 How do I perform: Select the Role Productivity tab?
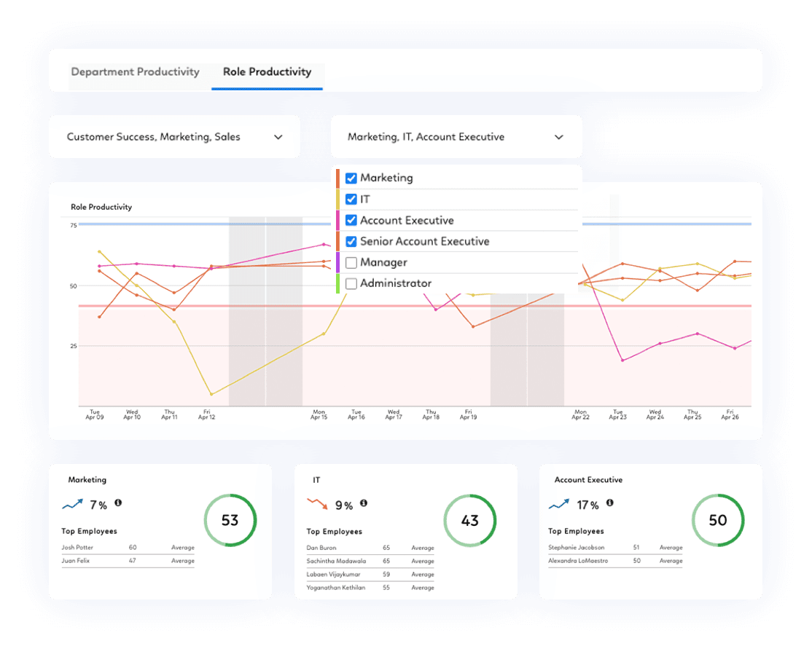click(x=267, y=72)
